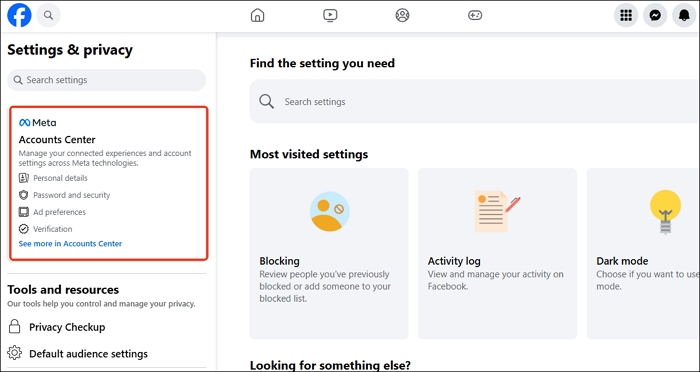Click the Password and security shield icon
Image resolution: width=700 pixels, height=372 pixels.
(24, 195)
